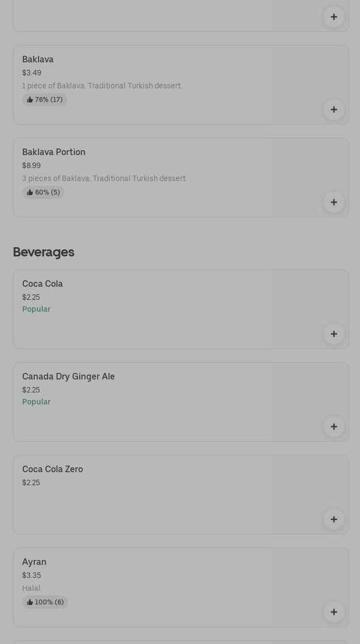360x644 pixels.
Task: Click the plus button for Baklava
Action: coord(334,110)
